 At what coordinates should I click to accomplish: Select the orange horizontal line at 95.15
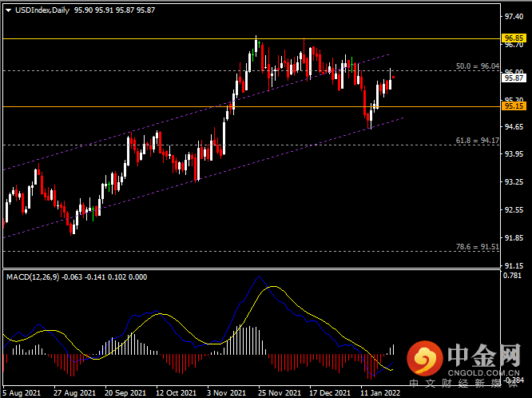[x=252, y=106]
